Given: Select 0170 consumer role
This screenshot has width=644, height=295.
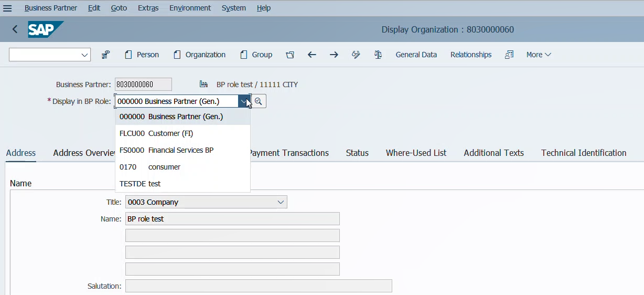Looking at the screenshot, I should pyautogui.click(x=183, y=167).
